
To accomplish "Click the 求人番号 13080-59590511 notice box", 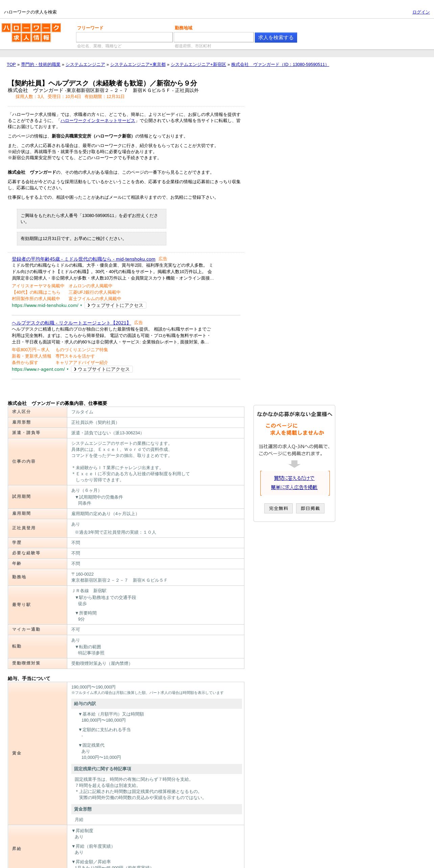I will tap(92, 219).
